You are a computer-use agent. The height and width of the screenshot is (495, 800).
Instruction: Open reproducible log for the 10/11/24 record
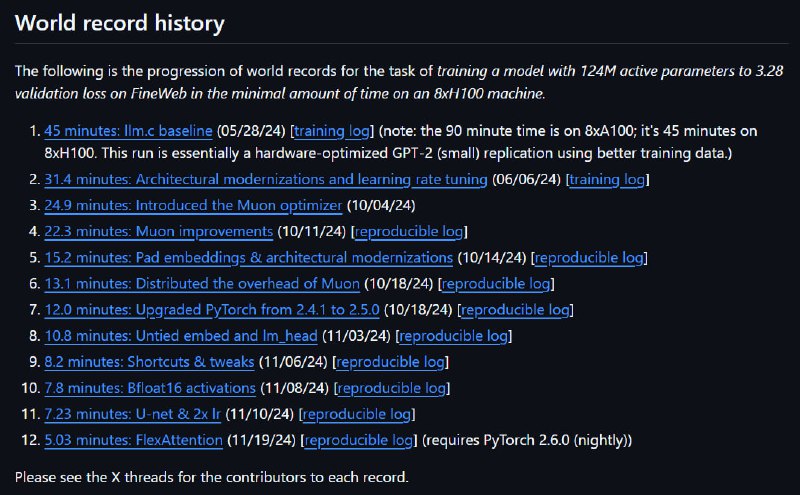[409, 232]
